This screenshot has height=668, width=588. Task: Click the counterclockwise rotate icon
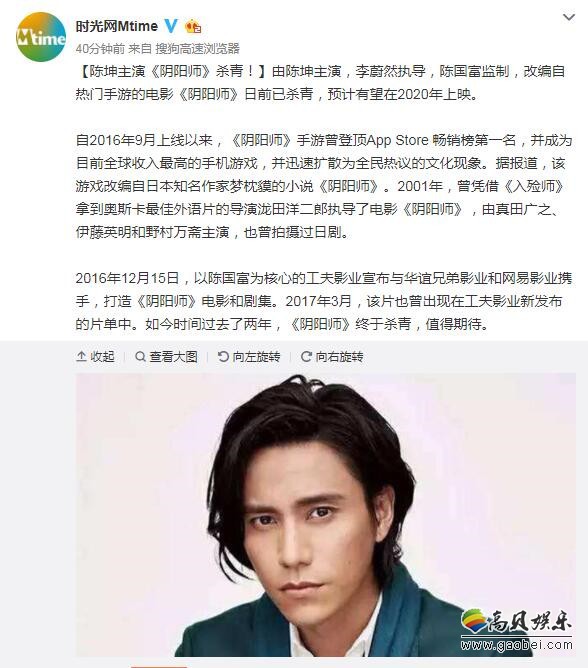[x=223, y=357]
